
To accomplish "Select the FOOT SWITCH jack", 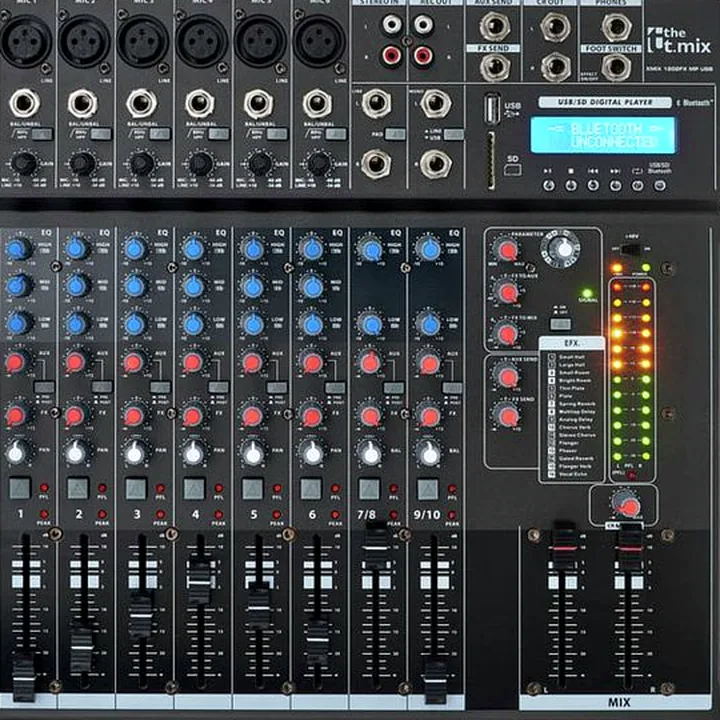I will pyautogui.click(x=616, y=67).
